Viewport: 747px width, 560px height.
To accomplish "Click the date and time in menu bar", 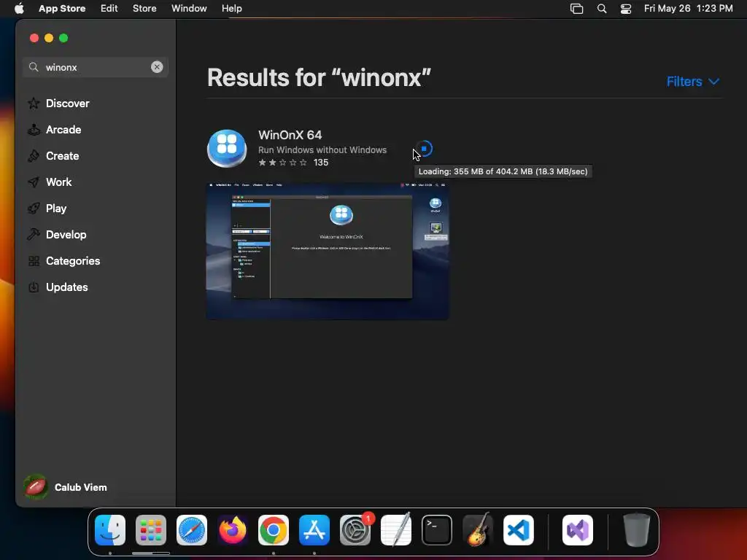I will pos(689,8).
